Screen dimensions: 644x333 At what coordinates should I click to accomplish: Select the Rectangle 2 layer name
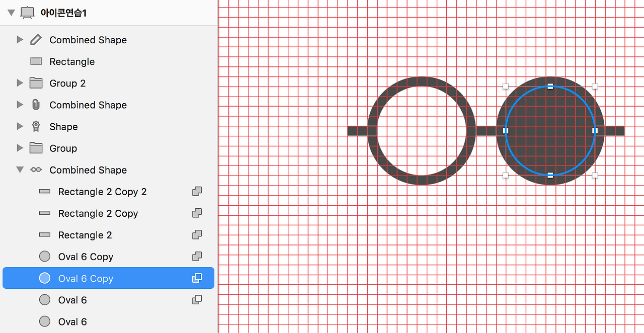[85, 234]
